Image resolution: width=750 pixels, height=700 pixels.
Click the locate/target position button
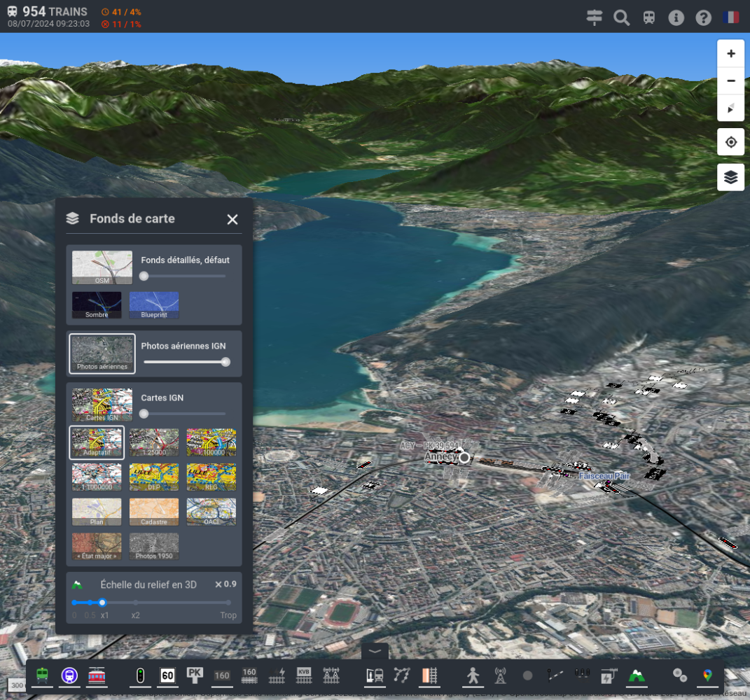(x=730, y=142)
